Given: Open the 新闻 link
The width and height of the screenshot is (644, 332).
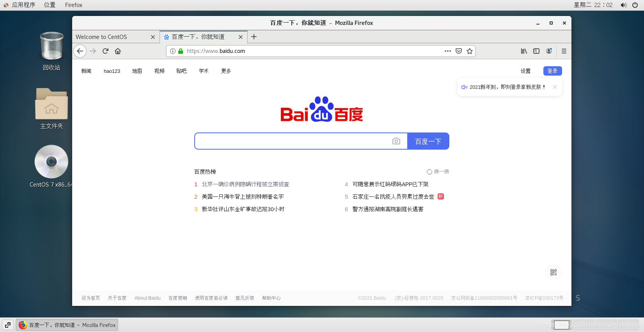Looking at the screenshot, I should 86,71.
